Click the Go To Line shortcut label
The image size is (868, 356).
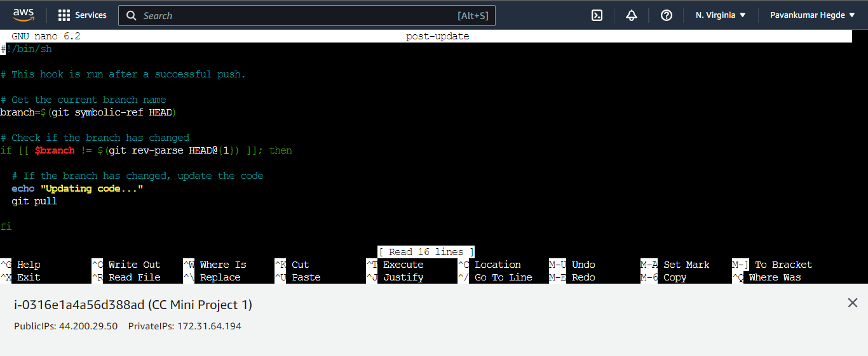(503, 277)
